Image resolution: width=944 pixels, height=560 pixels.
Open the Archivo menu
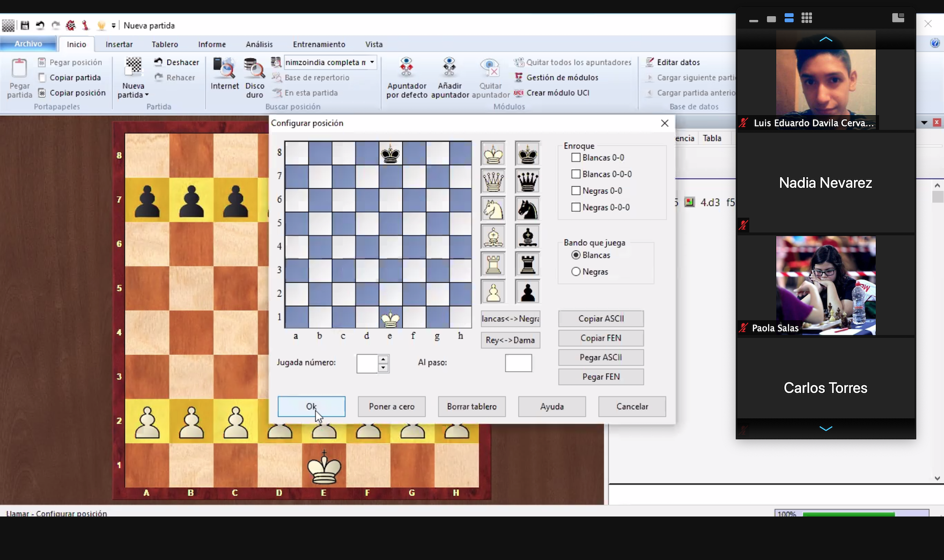28,44
